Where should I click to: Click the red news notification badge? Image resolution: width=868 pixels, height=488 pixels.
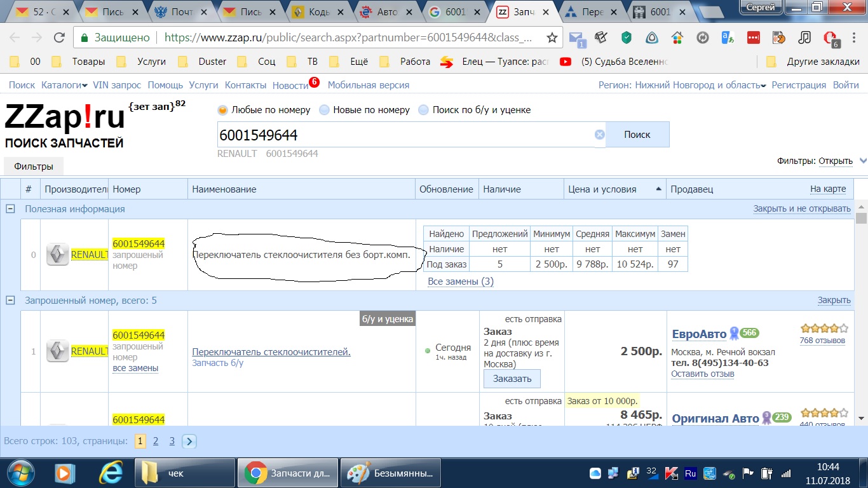coord(314,81)
